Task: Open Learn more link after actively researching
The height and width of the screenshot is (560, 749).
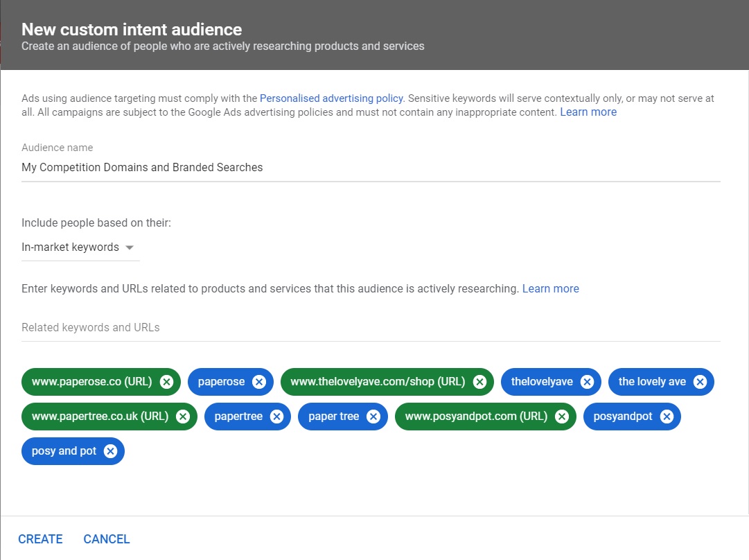Action: tap(550, 288)
